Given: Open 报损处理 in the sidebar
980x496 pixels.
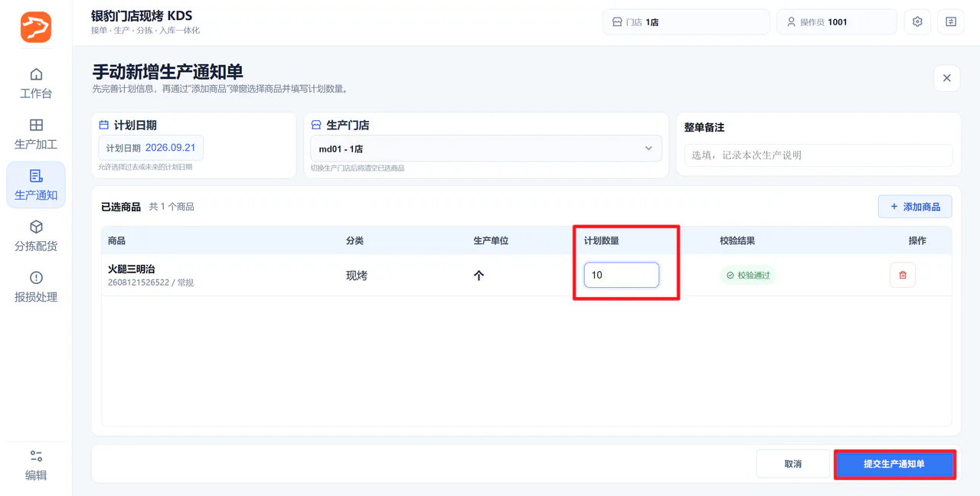Looking at the screenshot, I should [x=36, y=286].
